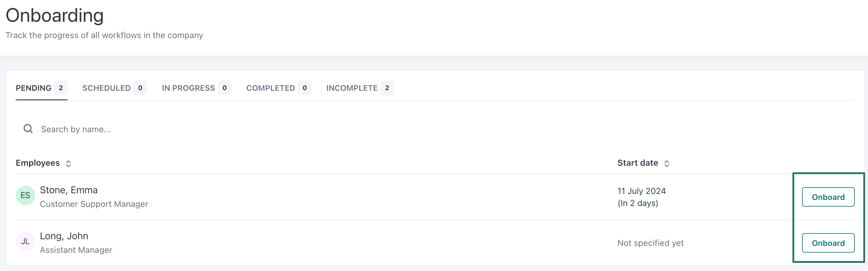Screen dimensions: 868x271
Task: Click the Incomplete count badge
Action: [387, 88]
